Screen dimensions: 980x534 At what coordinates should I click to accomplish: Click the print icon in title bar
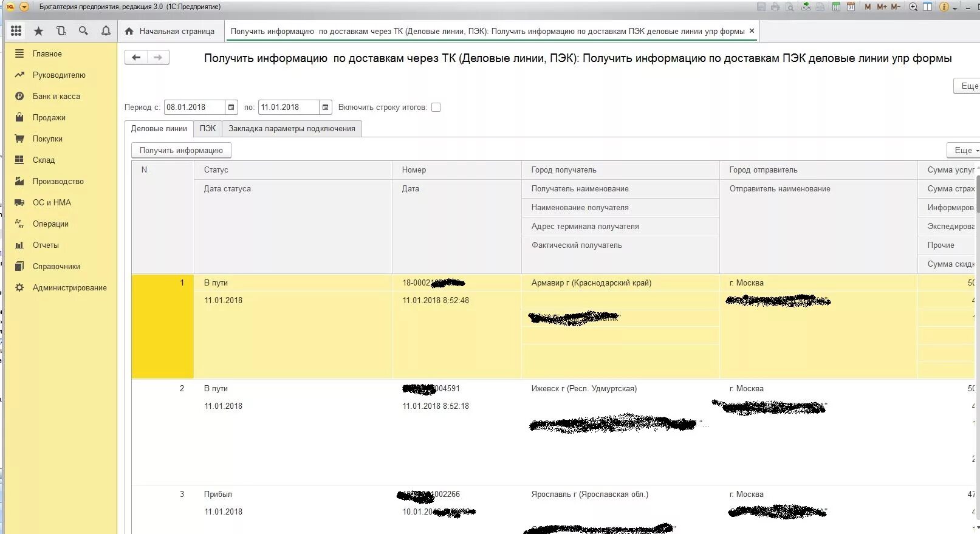coord(775,7)
